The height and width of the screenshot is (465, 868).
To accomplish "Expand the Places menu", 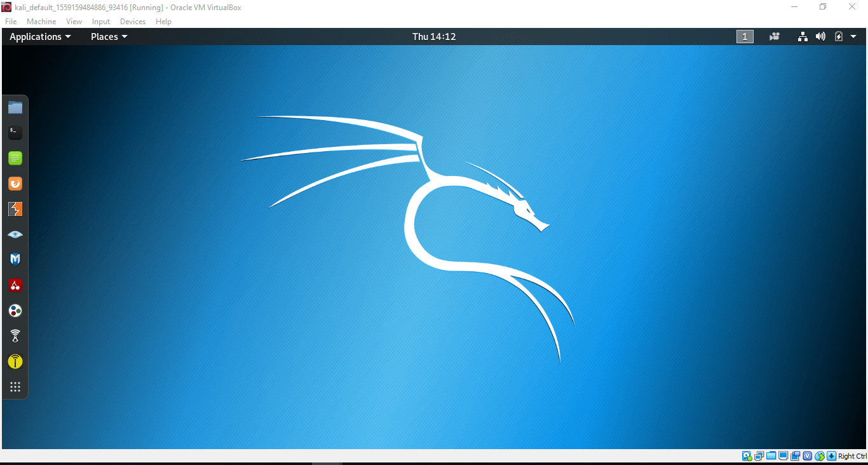I will pyautogui.click(x=109, y=37).
